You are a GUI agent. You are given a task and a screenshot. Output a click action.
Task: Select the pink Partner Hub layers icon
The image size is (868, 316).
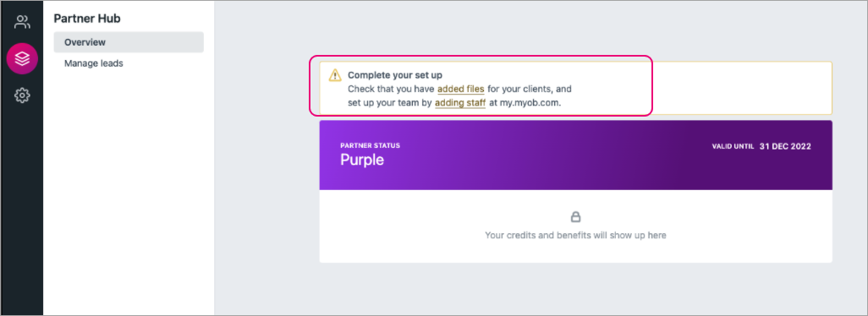(x=22, y=58)
